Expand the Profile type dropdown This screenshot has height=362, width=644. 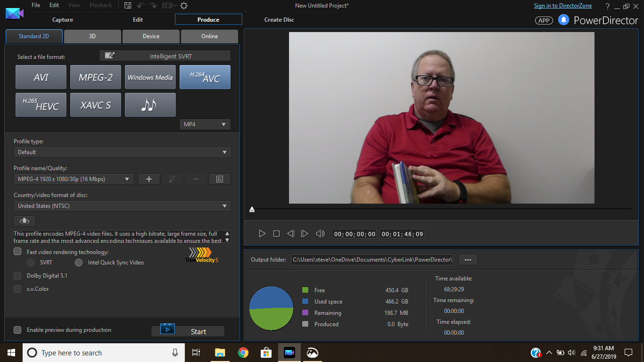point(123,152)
